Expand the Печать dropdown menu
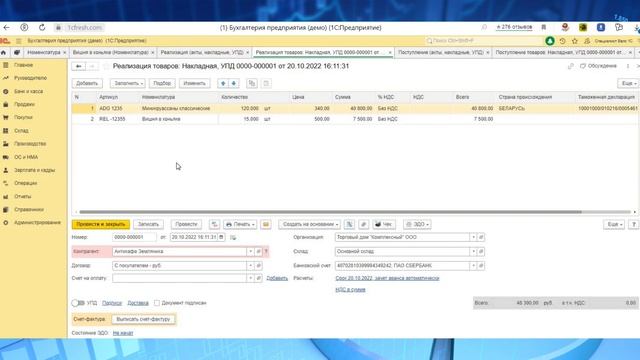This screenshot has width=640, height=360. 240,224
